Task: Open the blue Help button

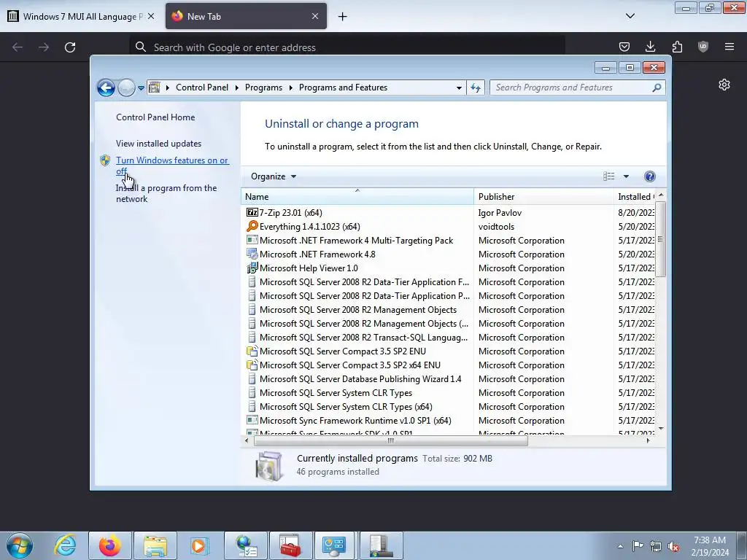Action: 650,176
